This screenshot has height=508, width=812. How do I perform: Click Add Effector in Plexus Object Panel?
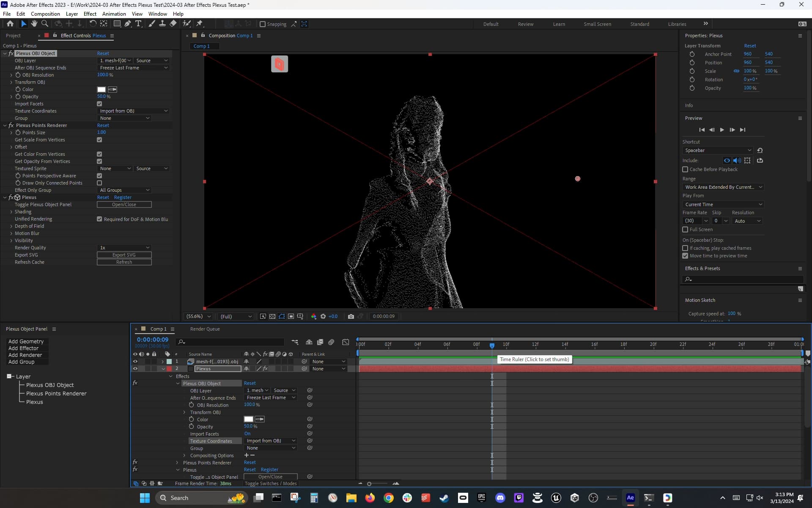tap(23, 348)
